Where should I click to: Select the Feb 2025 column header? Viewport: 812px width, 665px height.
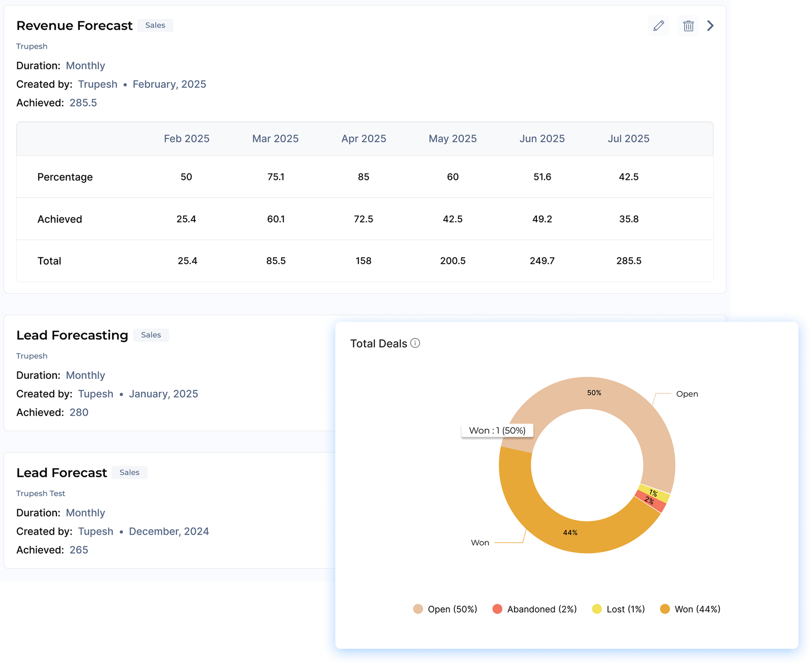186,139
